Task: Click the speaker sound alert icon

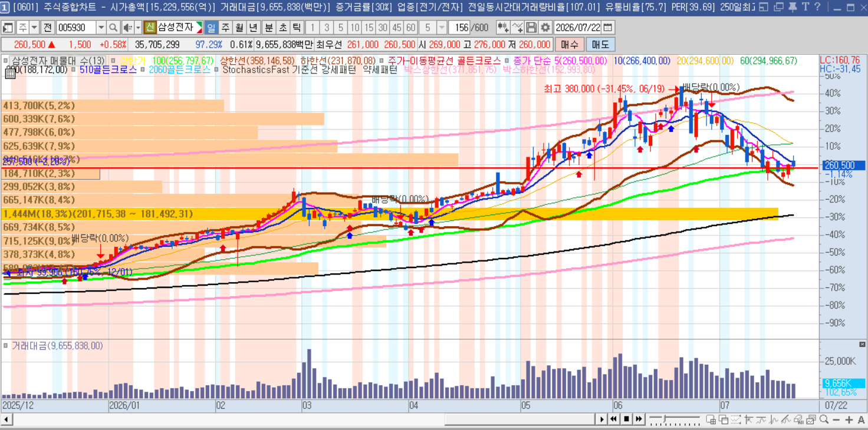Action: click(127, 28)
